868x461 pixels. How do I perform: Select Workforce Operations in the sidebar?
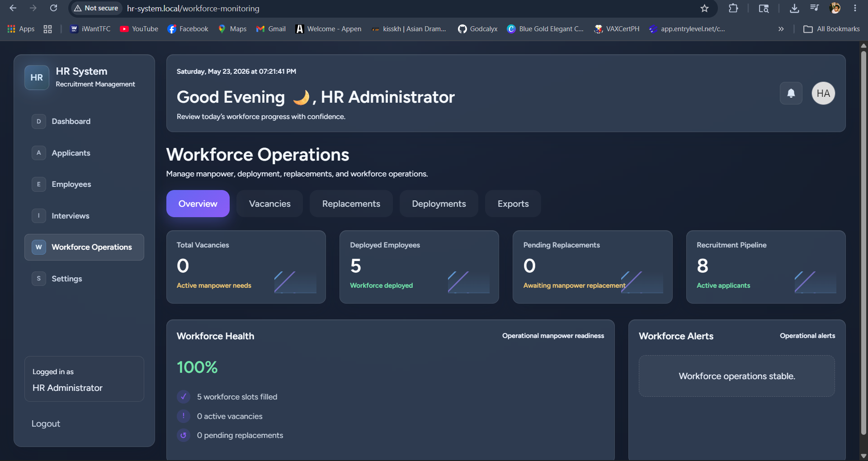pyautogui.click(x=84, y=247)
